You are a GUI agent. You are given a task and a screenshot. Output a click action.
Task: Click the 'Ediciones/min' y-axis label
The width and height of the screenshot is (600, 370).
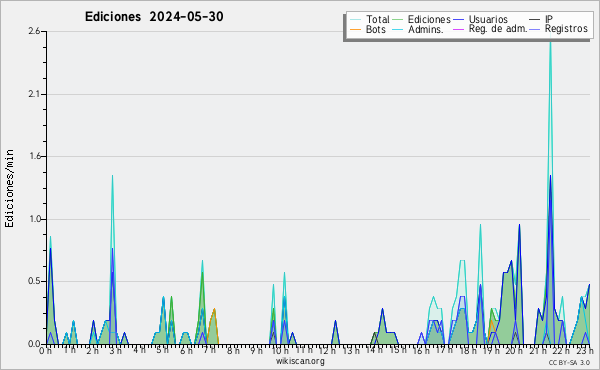point(9,188)
